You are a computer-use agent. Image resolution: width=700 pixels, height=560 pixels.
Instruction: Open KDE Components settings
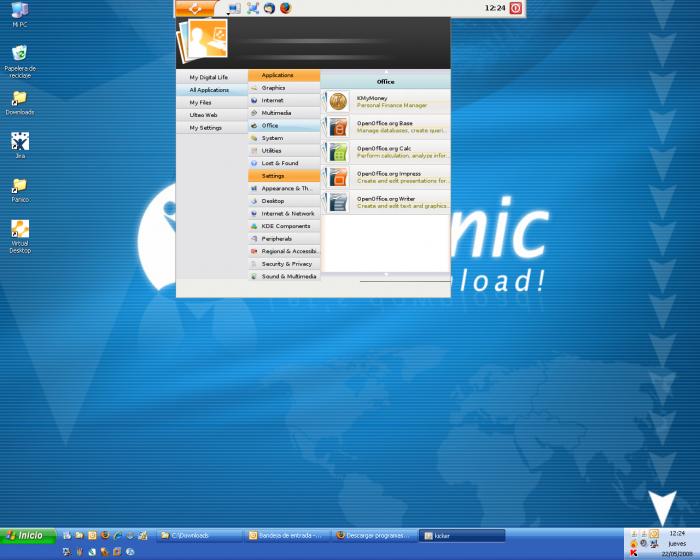tap(284, 226)
